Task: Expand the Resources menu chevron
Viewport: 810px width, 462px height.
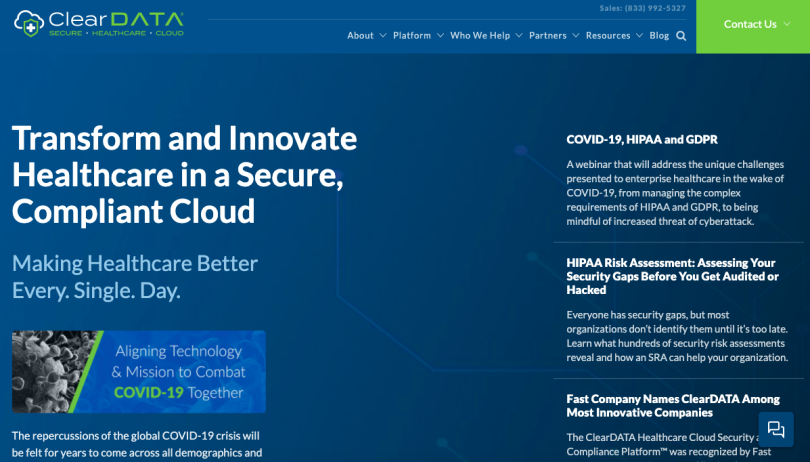Action: [640, 36]
